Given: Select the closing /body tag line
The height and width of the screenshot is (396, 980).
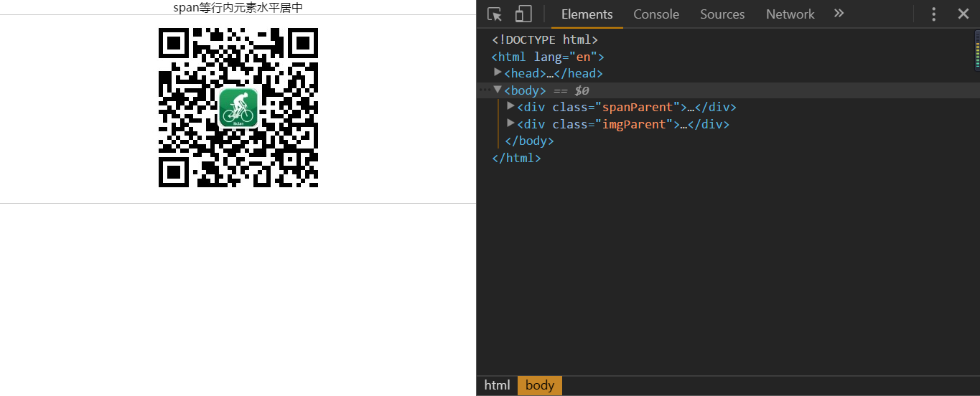Looking at the screenshot, I should point(529,141).
